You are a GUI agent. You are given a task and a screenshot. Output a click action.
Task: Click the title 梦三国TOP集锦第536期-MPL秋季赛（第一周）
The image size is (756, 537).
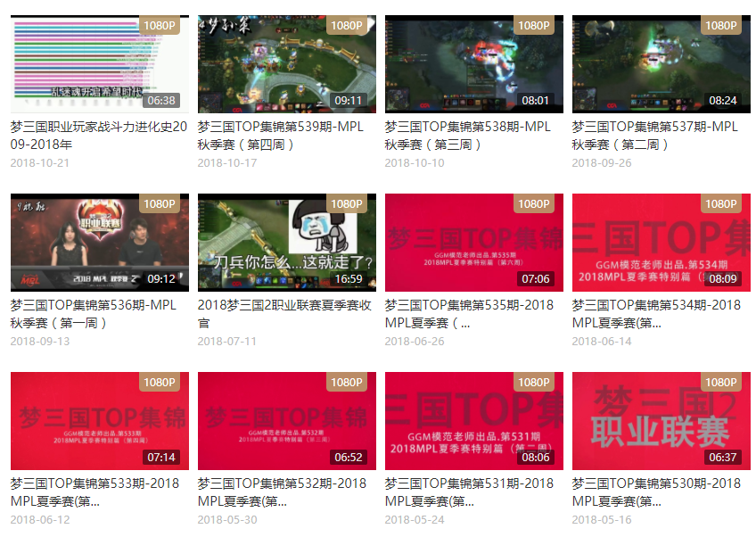tap(94, 314)
